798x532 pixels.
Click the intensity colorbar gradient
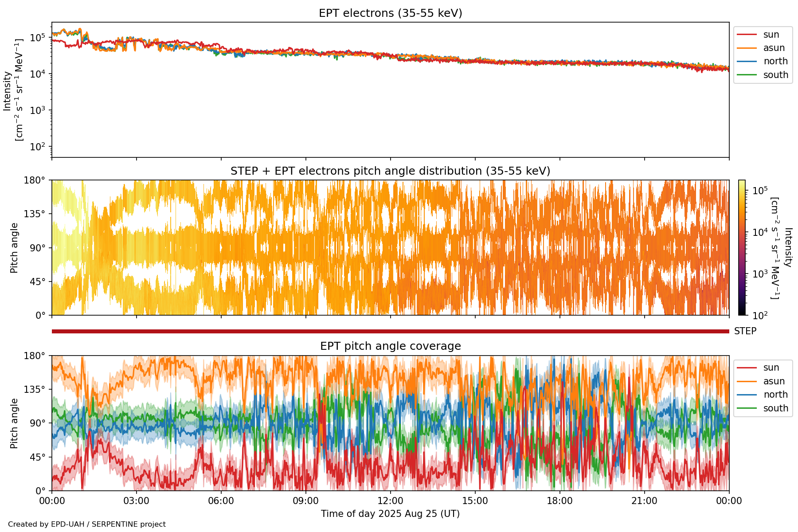click(x=742, y=247)
